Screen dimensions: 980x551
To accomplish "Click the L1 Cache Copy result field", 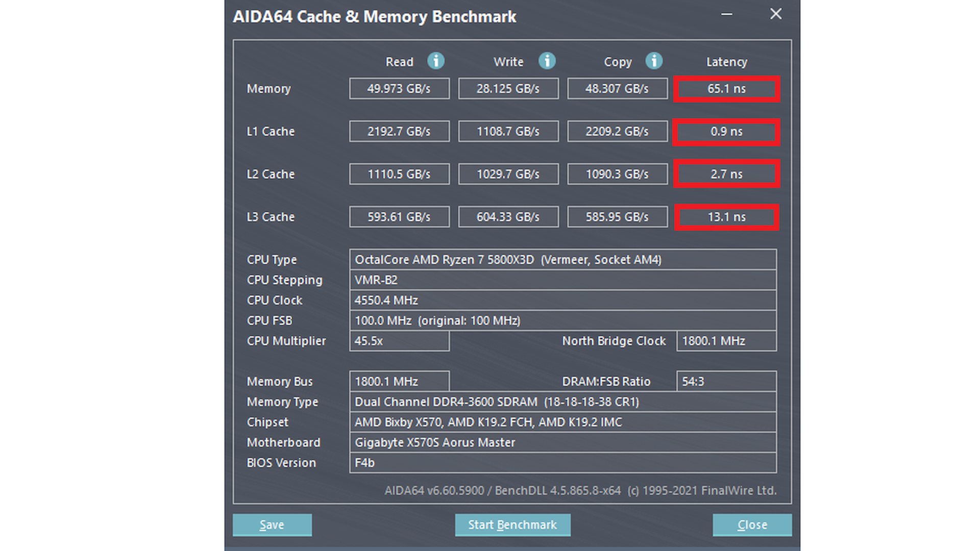I will click(617, 131).
